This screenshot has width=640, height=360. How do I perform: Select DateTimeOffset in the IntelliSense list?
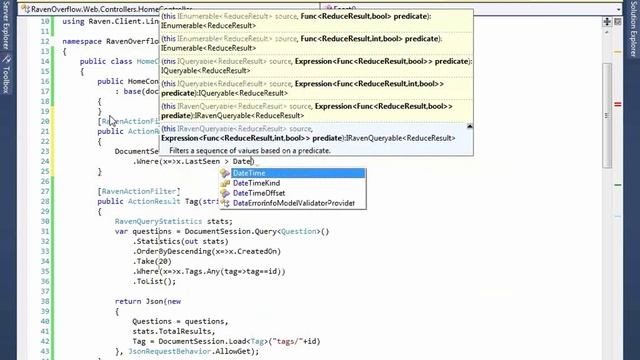[259, 193]
